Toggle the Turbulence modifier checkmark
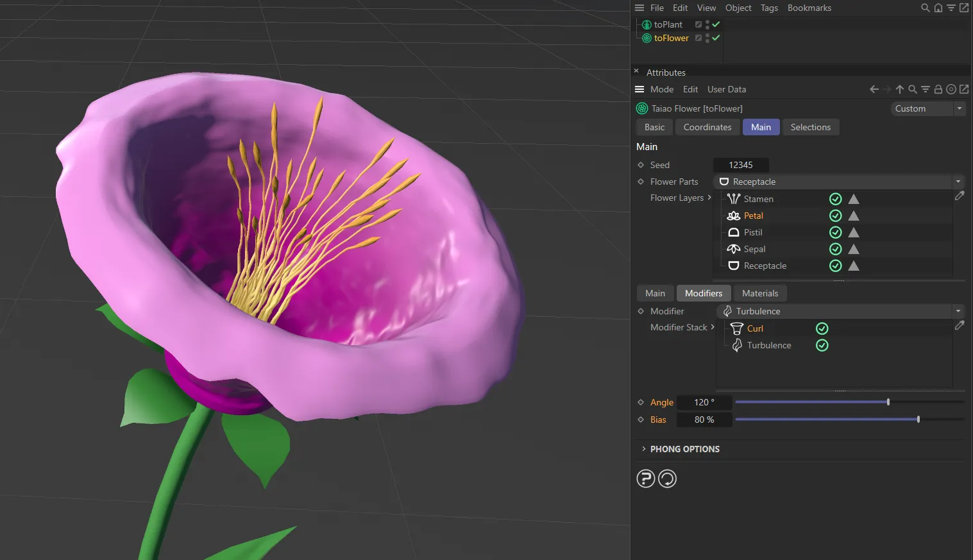The image size is (973, 560). click(x=822, y=345)
